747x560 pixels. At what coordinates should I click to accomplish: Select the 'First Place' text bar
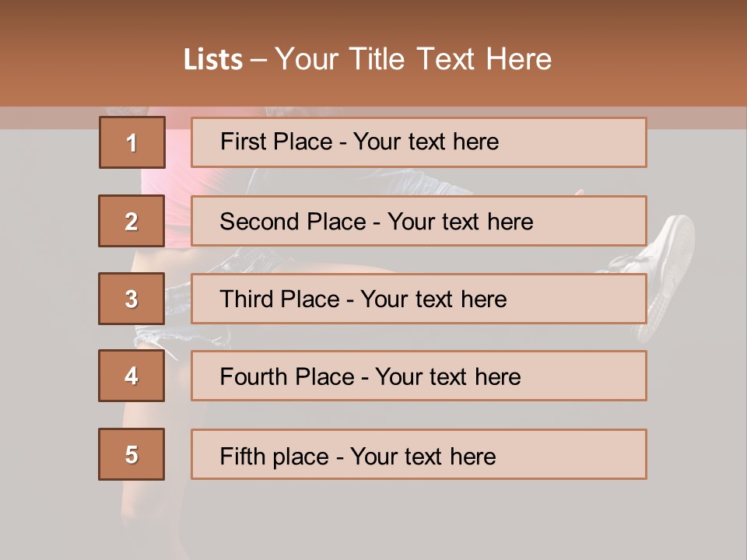pyautogui.click(x=419, y=142)
